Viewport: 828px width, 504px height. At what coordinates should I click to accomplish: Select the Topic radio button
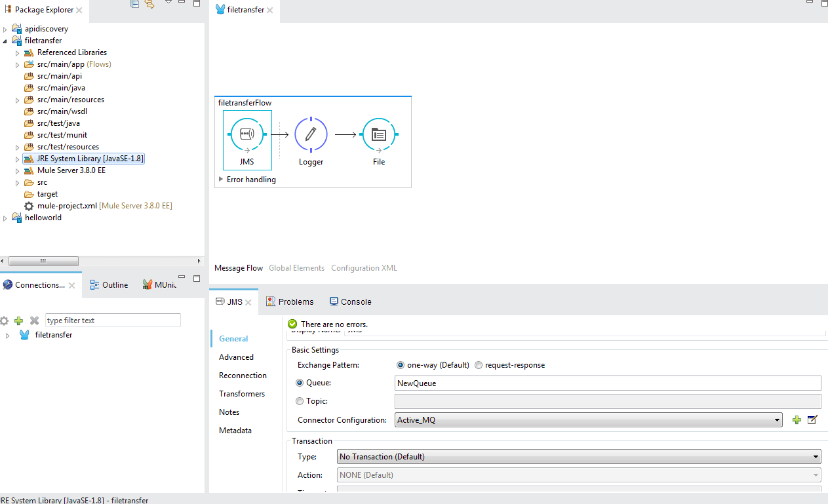coord(300,400)
